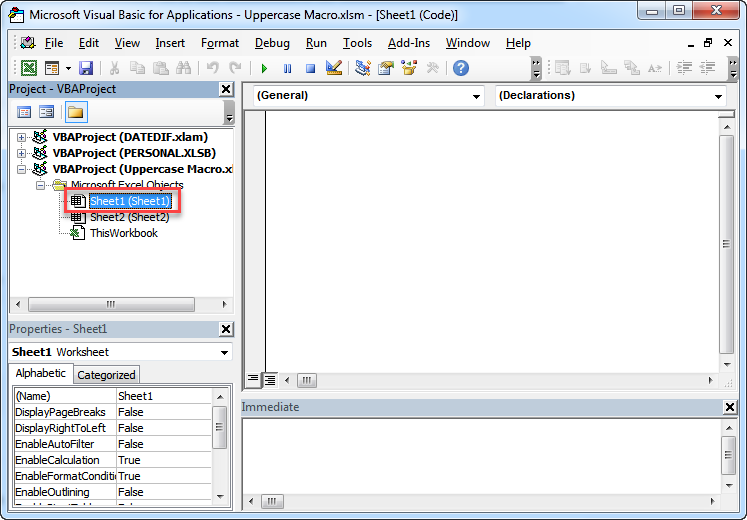This screenshot has height=520, width=747.
Task: Click the Copy icon in the toolbar
Action: 137,68
